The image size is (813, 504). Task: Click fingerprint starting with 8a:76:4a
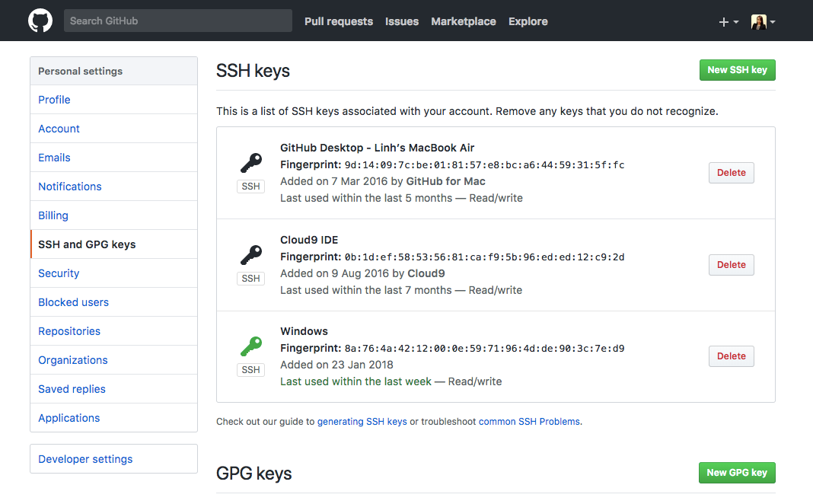(x=484, y=349)
